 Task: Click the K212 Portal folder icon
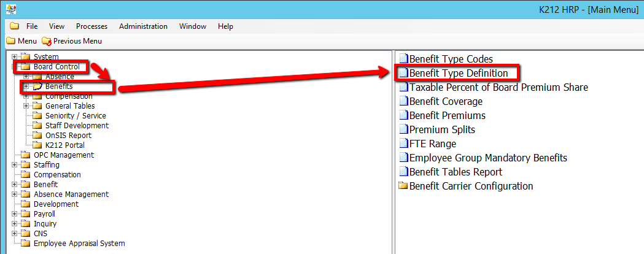pyautogui.click(x=37, y=145)
